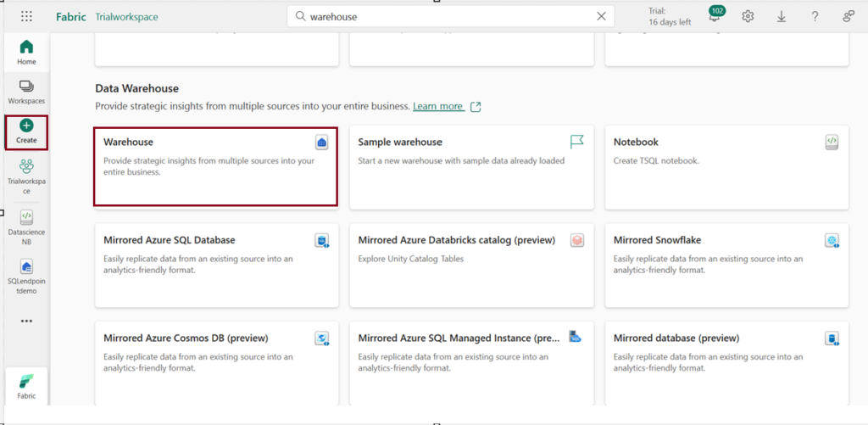Click the download icon in header
Image resolution: width=868 pixels, height=425 pixels.
(x=782, y=16)
